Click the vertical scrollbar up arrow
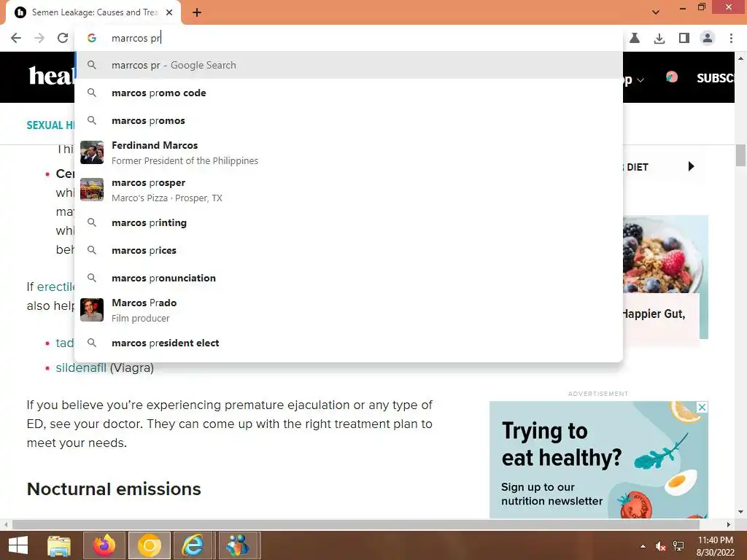The image size is (747, 560). [x=740, y=58]
